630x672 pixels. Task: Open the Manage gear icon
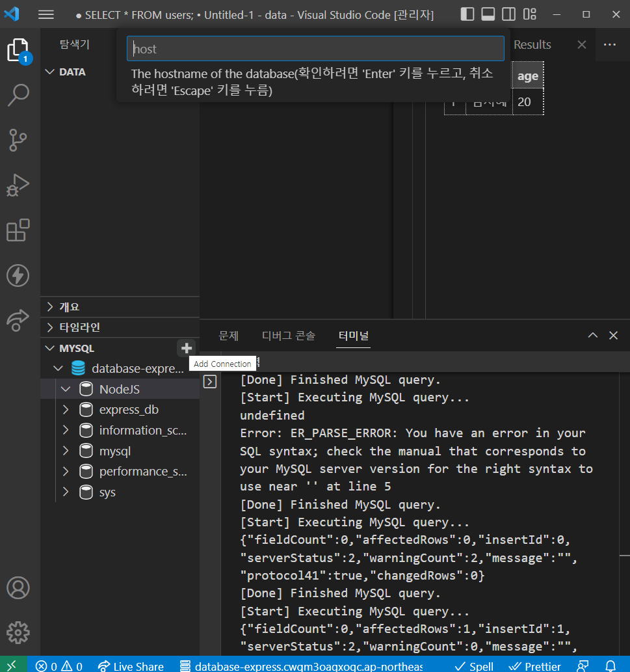[18, 632]
